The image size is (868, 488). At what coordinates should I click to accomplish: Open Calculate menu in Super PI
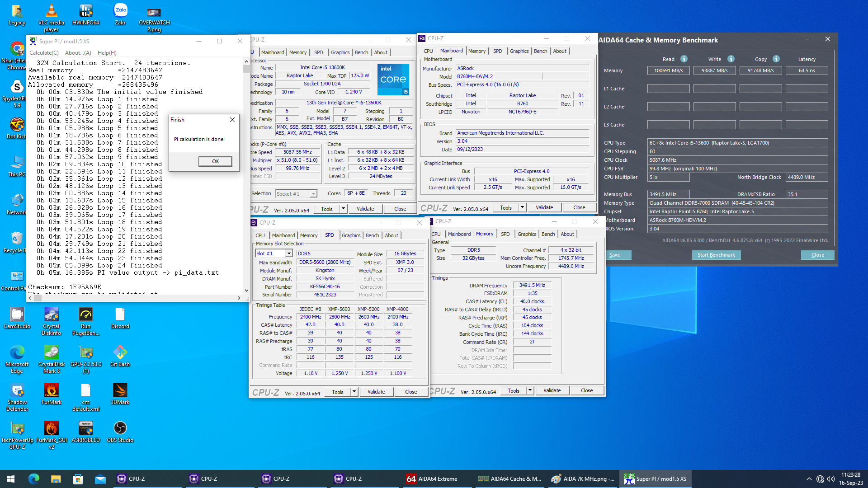point(44,53)
